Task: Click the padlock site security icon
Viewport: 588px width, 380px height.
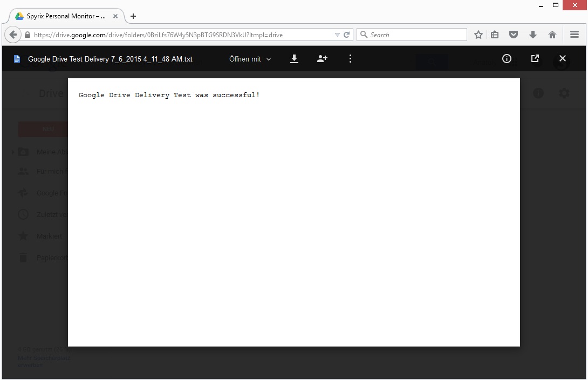Action: click(28, 35)
